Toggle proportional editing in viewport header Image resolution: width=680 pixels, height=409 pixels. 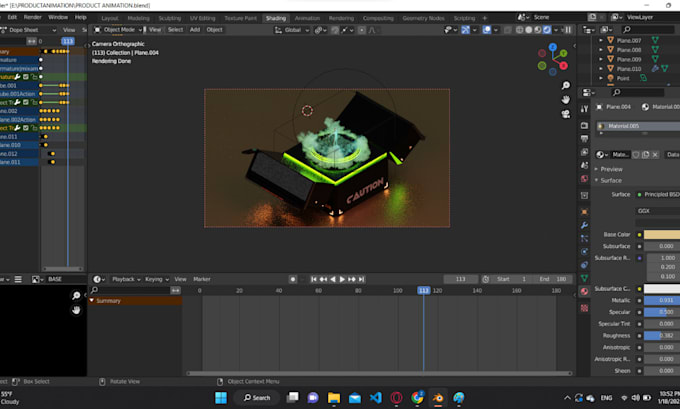coord(362,30)
